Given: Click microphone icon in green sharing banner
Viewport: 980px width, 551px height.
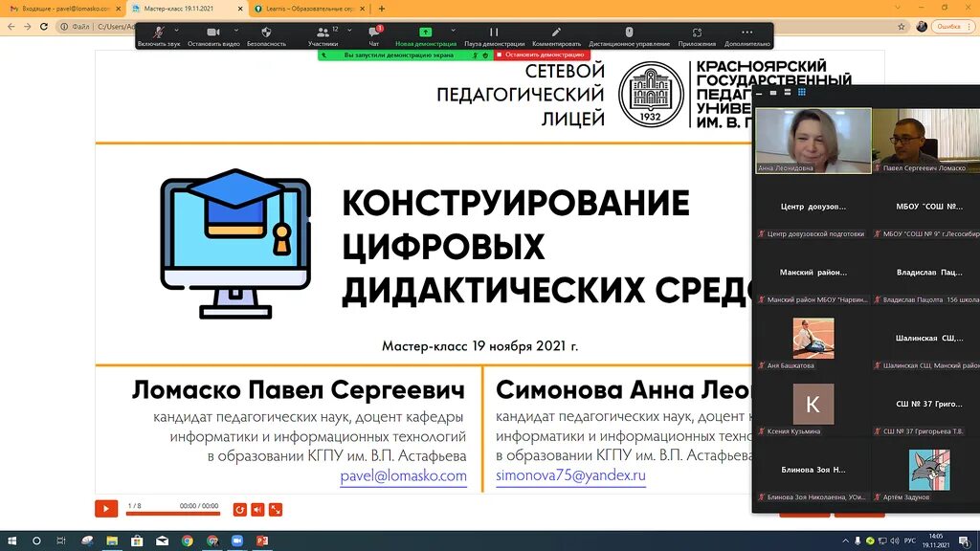Looking at the screenshot, I should click(475, 55).
